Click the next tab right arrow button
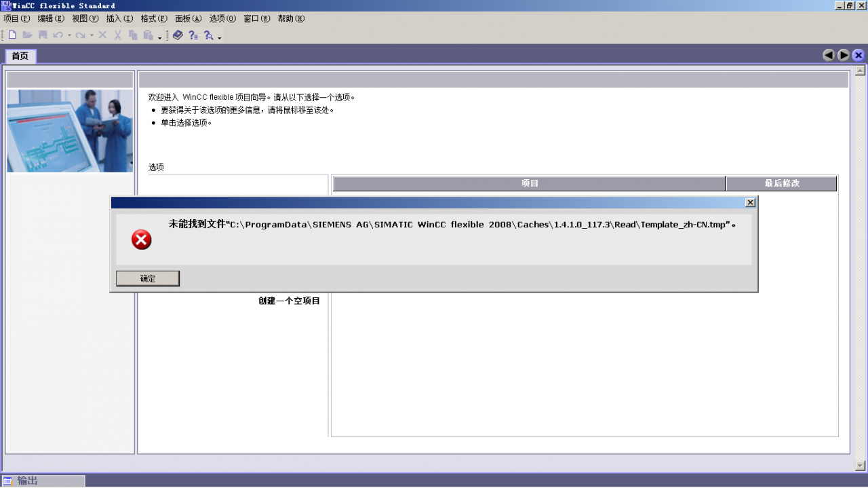 click(844, 56)
